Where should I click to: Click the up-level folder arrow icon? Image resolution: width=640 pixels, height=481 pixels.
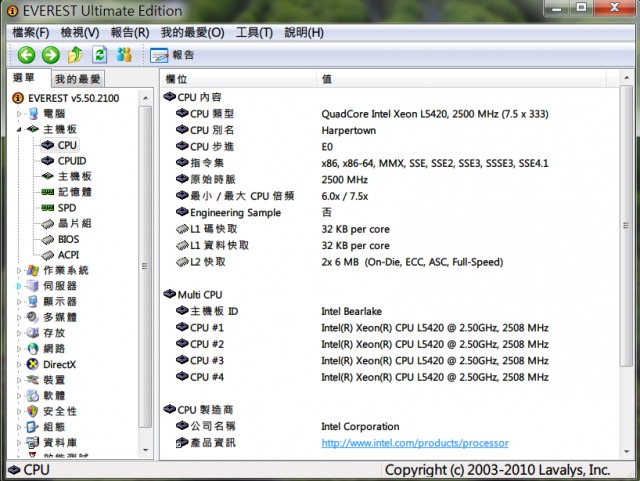click(x=75, y=55)
